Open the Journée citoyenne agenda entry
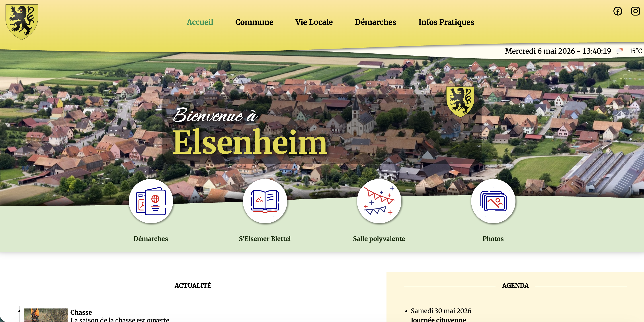The image size is (644, 322). pos(438,319)
